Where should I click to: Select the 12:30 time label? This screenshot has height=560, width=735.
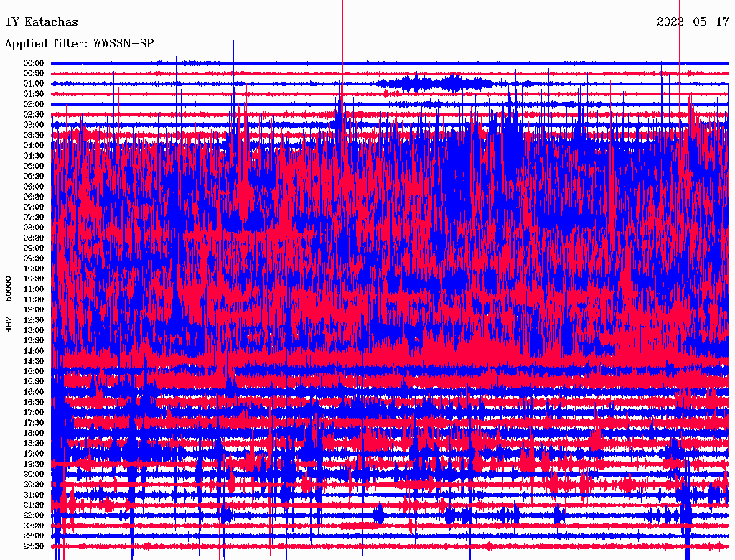(34, 320)
